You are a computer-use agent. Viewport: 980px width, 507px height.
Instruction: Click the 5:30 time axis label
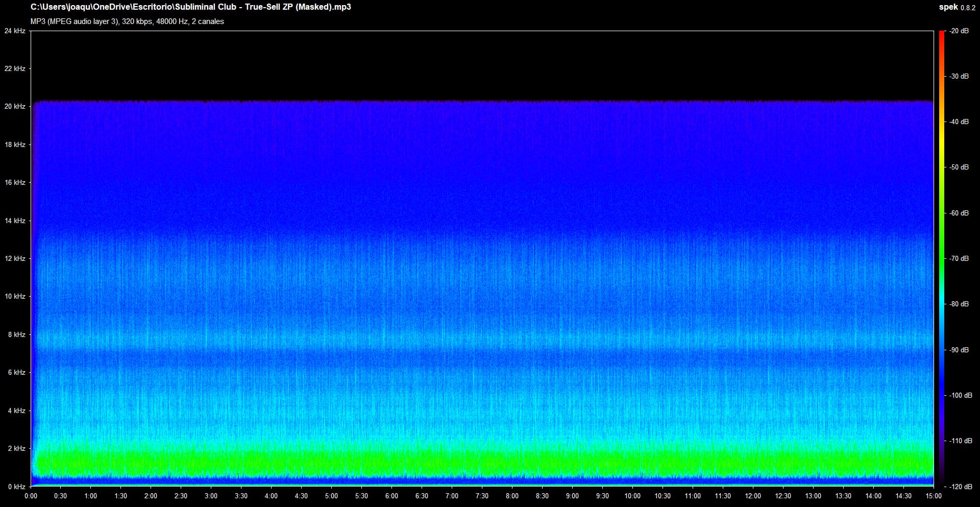click(x=362, y=496)
